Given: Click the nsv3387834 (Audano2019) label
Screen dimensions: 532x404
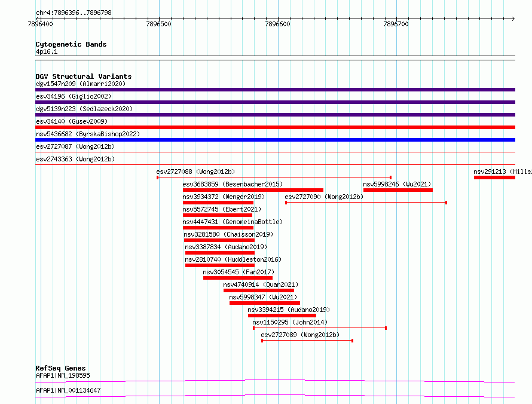Looking at the screenshot, I should [x=226, y=247].
